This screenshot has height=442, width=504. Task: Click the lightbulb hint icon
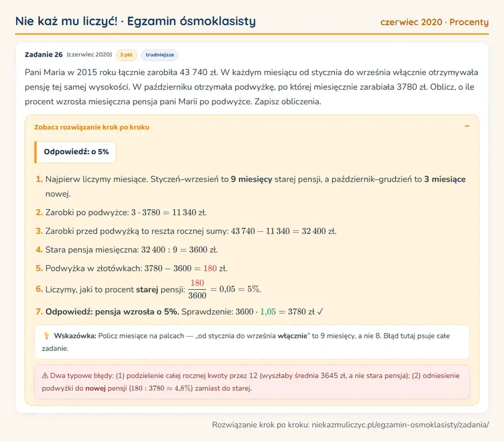[46, 336]
